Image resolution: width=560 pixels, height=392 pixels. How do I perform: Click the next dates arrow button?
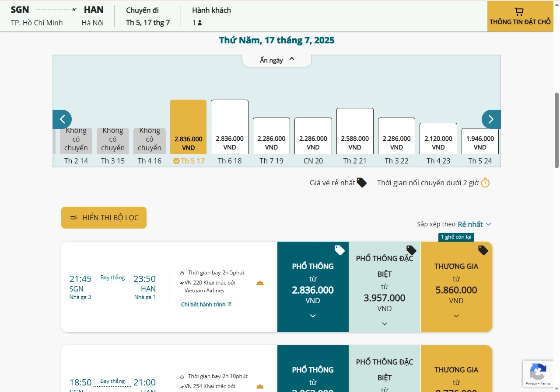coord(491,119)
